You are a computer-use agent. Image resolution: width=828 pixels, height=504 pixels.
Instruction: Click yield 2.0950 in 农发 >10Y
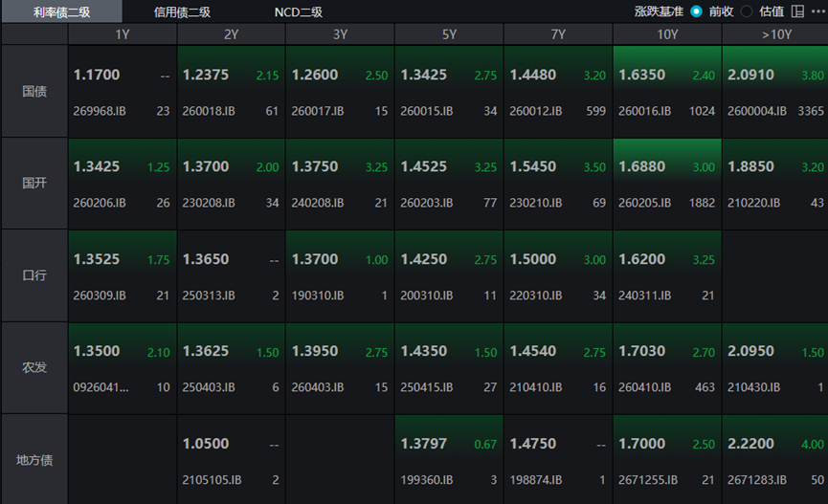click(x=750, y=351)
